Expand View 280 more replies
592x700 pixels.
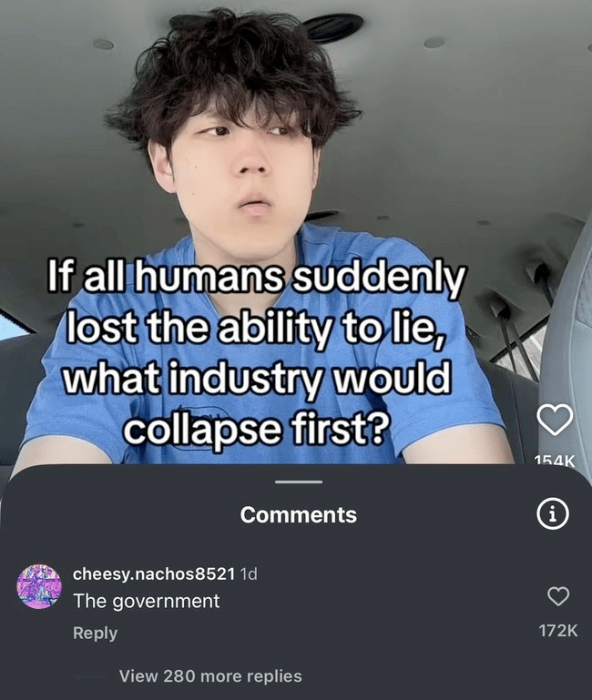click(x=210, y=676)
